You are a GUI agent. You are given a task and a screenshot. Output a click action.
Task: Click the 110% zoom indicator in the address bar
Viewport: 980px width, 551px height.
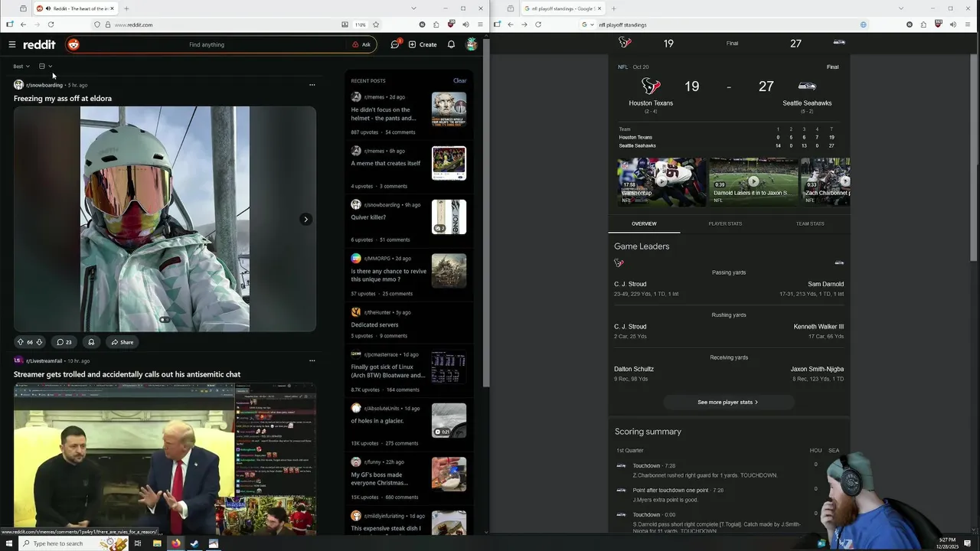360,24
